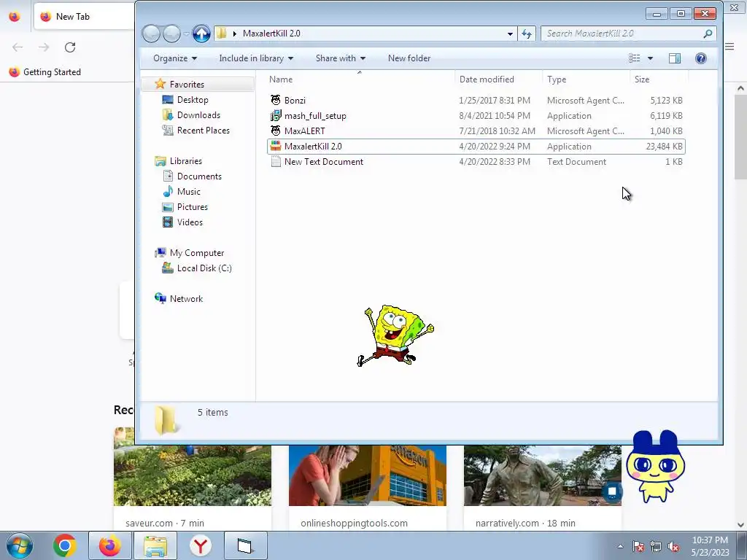Click the search magnifier icon in Explorer
The width and height of the screenshot is (747, 560).
708,34
